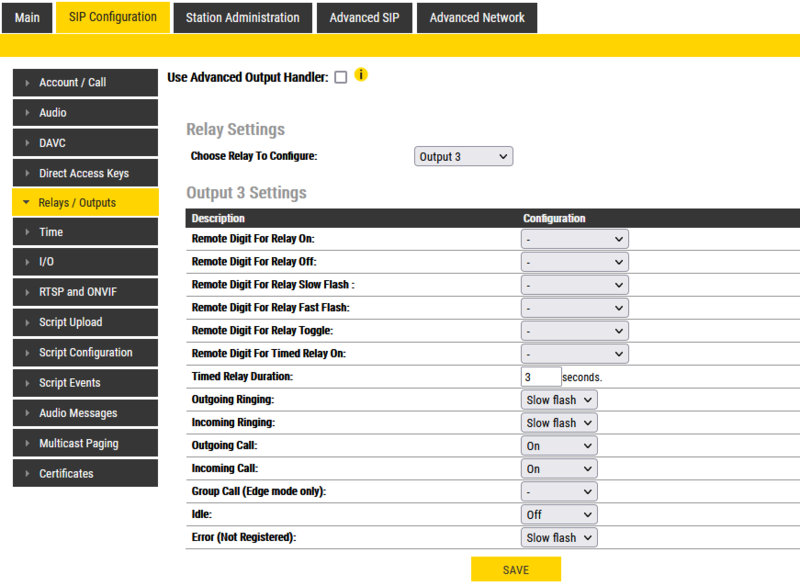The height and width of the screenshot is (586, 800).
Task: Expand the Outgoing Ringing mode dropdown
Action: pos(559,400)
